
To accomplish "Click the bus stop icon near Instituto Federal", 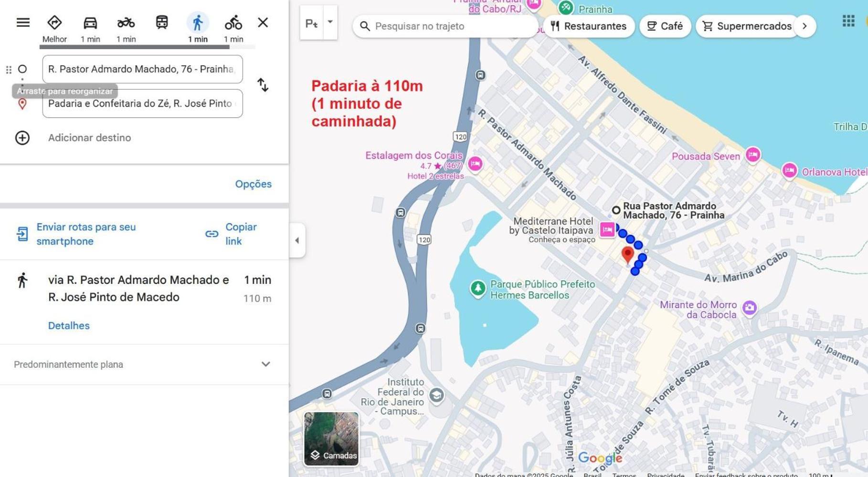I will (327, 394).
